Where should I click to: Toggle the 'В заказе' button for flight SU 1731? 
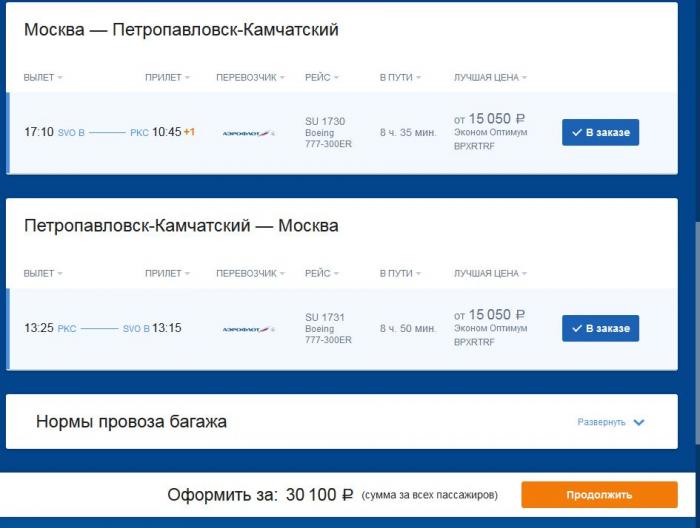(600, 328)
